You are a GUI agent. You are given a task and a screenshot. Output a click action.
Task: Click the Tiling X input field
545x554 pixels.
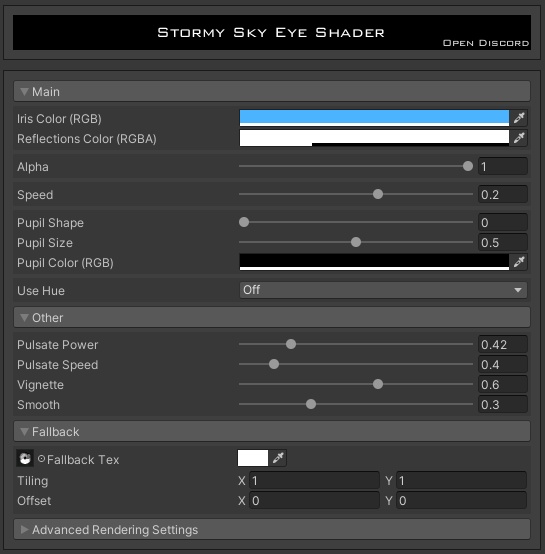[x=314, y=481]
